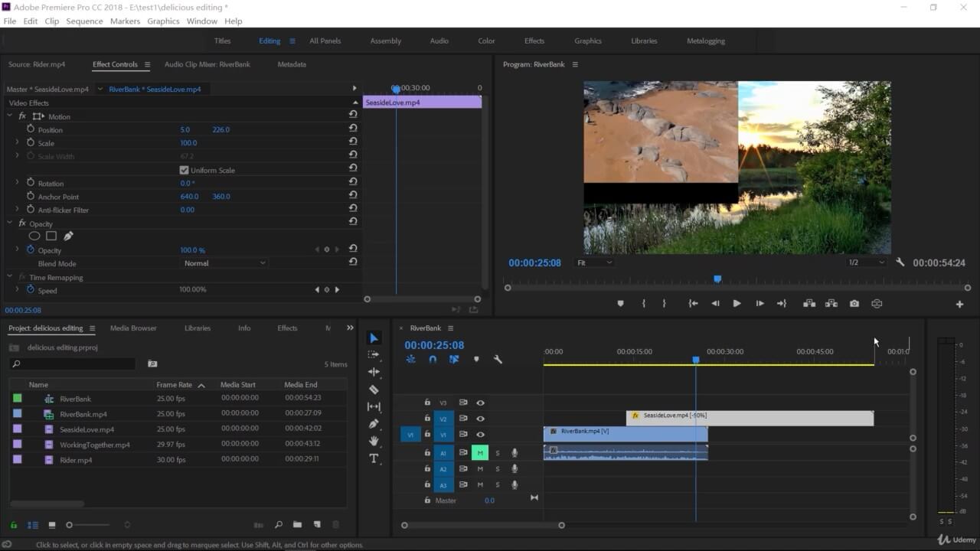Expand the Rotation property

[x=18, y=183]
